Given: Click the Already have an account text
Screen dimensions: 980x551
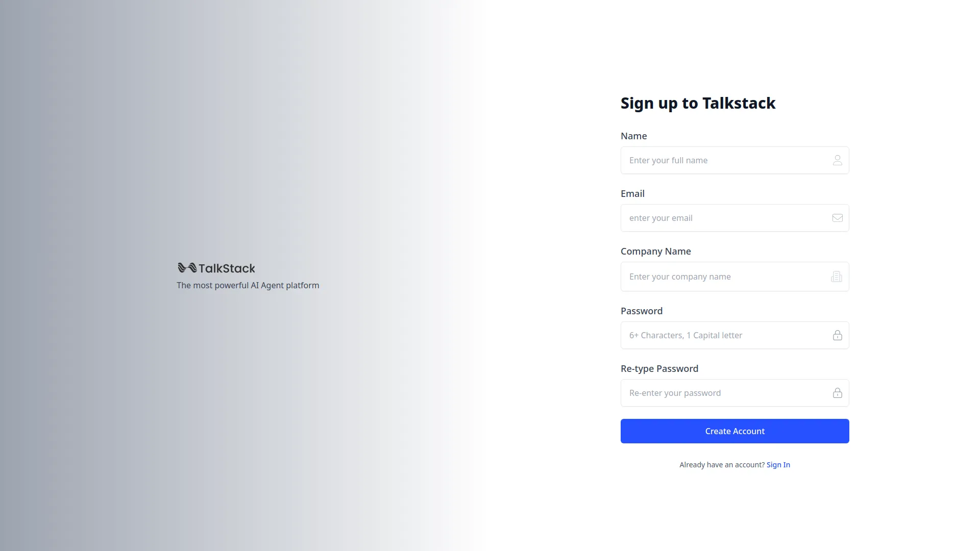Looking at the screenshot, I should pos(721,464).
